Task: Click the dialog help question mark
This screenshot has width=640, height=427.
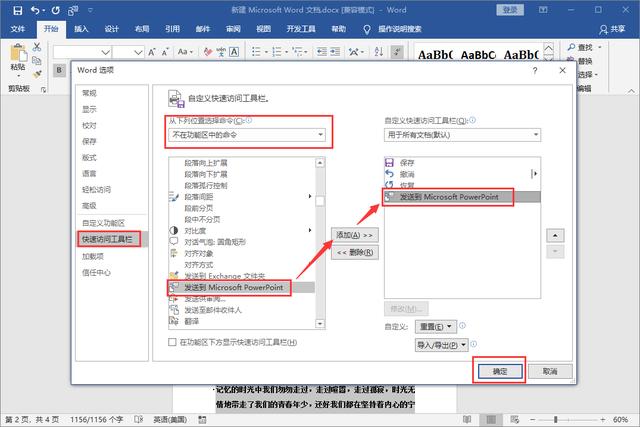Action: coord(535,71)
